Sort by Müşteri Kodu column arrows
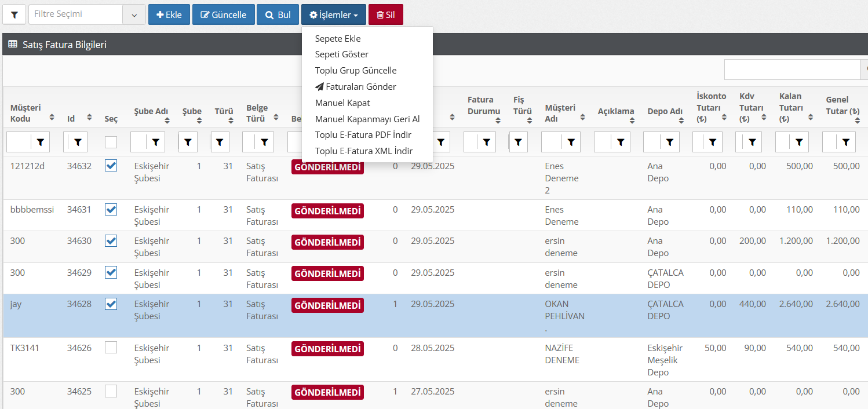The image size is (868, 409). pyautogui.click(x=52, y=117)
